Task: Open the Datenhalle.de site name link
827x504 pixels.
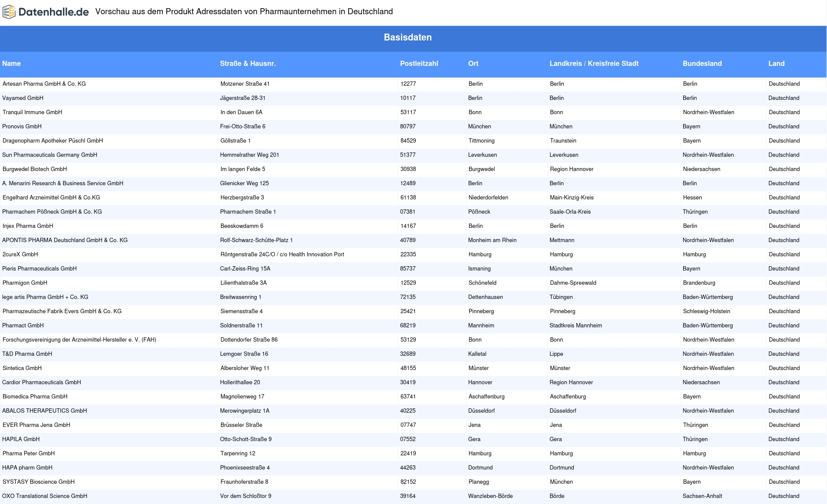Action: [53, 12]
